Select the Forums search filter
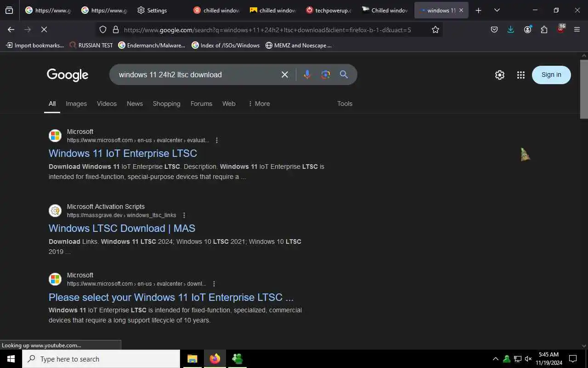The width and height of the screenshot is (588, 368). pos(201,103)
